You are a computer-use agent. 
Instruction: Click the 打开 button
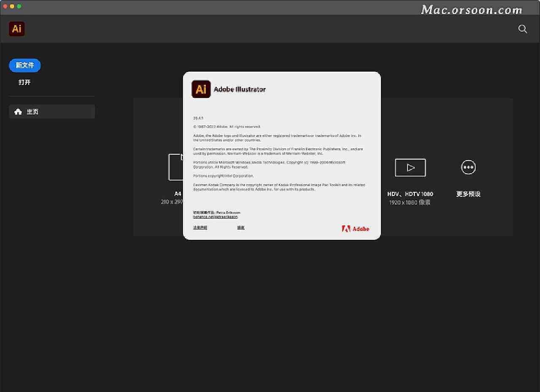24,82
